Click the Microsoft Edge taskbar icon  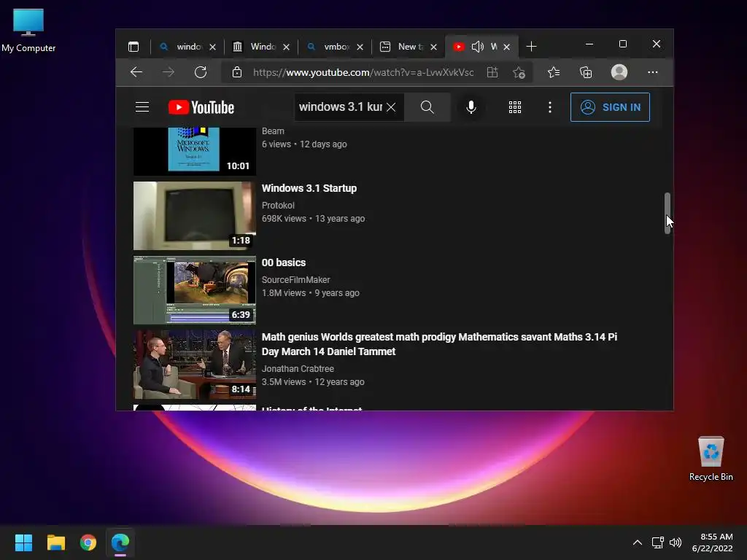click(120, 542)
